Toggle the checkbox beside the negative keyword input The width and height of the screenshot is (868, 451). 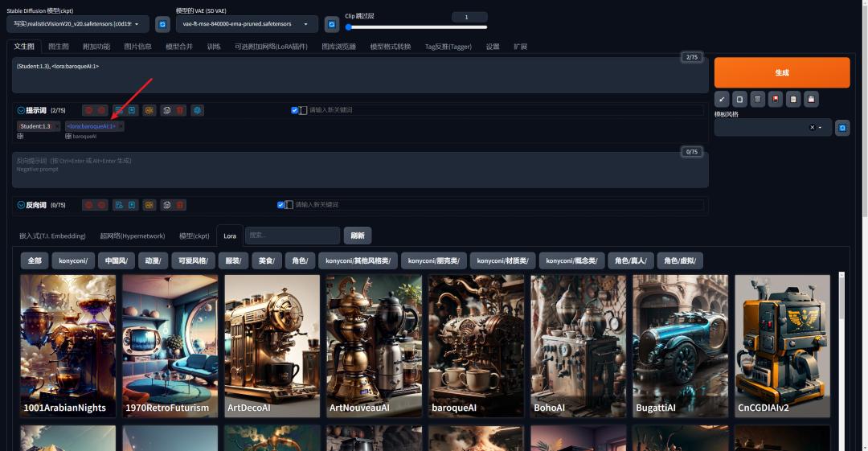click(280, 205)
